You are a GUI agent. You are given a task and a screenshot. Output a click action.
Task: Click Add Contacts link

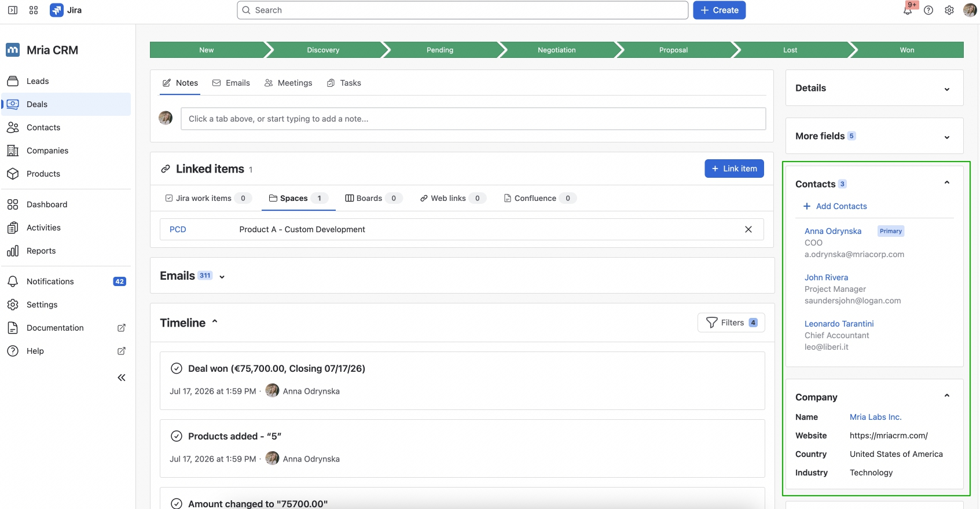(835, 206)
